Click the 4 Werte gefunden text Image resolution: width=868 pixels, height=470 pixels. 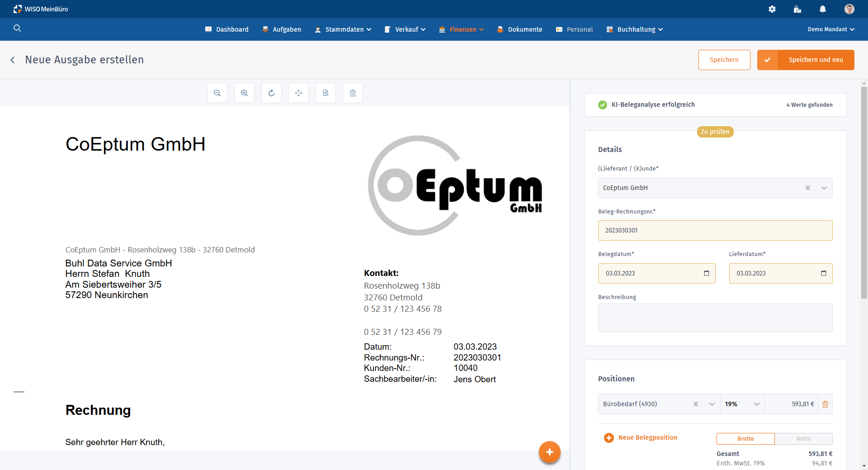pos(810,105)
